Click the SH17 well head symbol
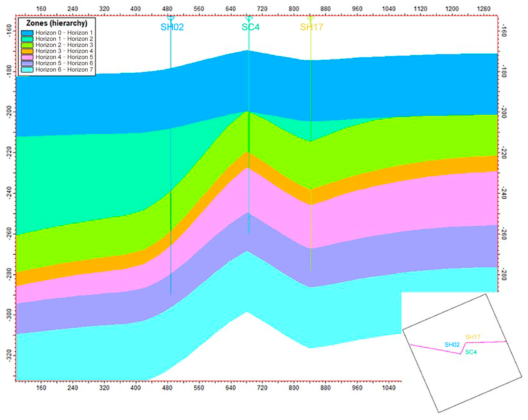The image size is (528, 420). click(x=311, y=18)
